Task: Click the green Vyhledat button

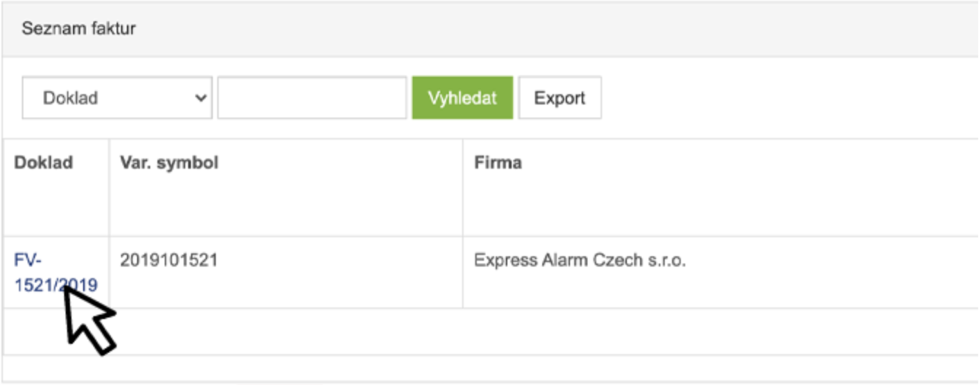Action: (x=462, y=97)
